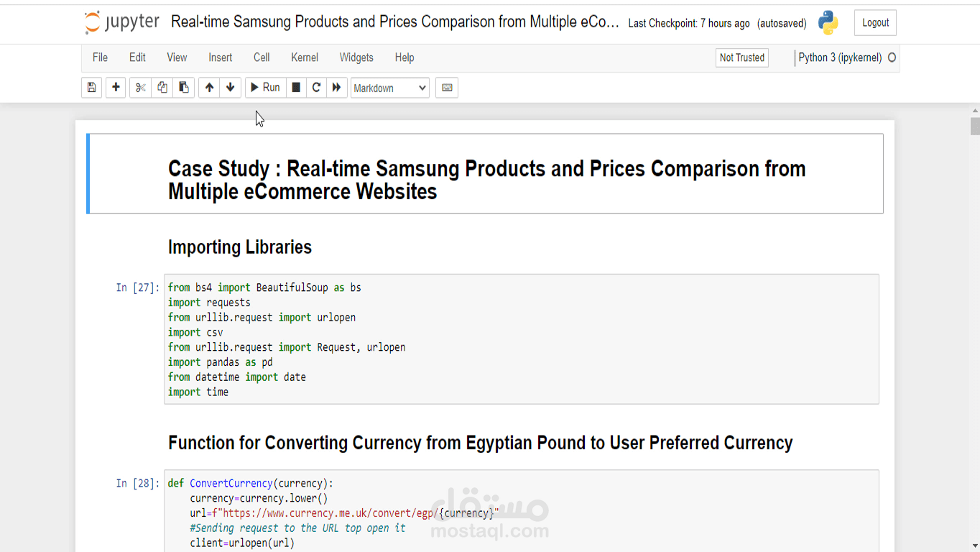This screenshot has width=980, height=552.
Task: Click the currency URL string line
Action: (x=344, y=513)
